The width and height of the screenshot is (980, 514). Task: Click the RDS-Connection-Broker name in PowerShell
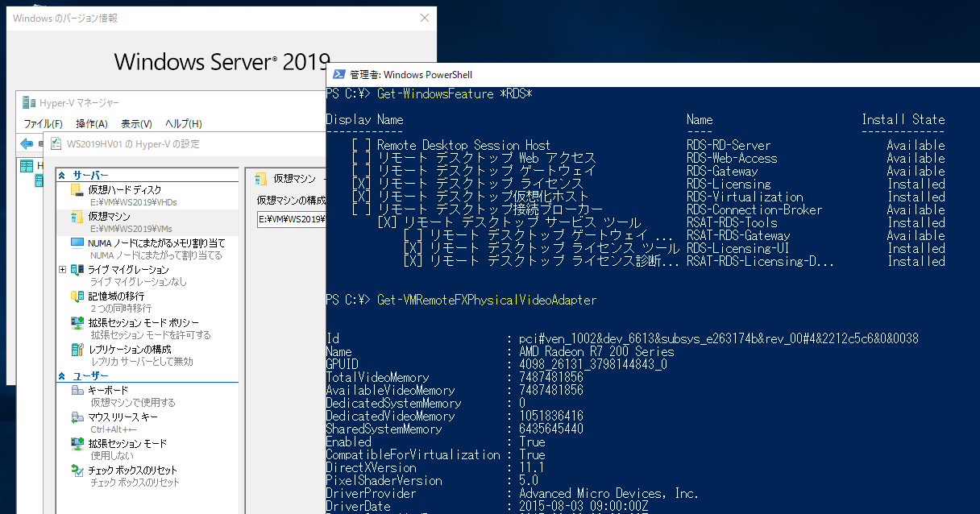[754, 210]
